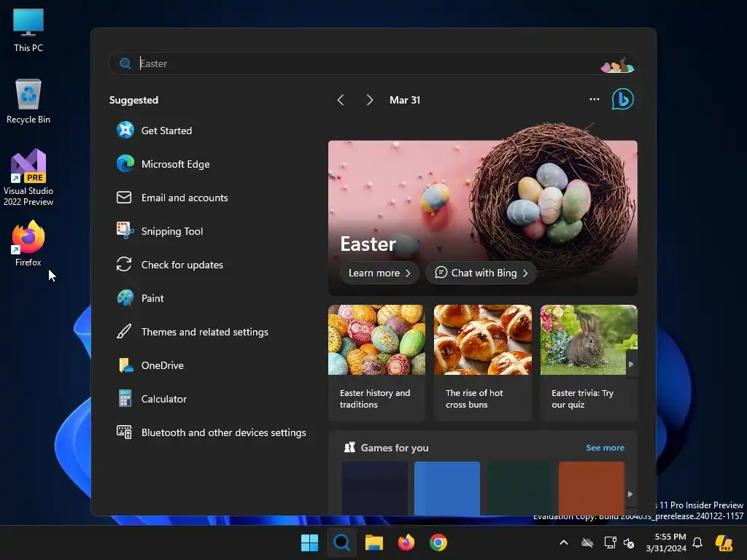Open the clock showing 5:55 PM
This screenshot has width=747, height=560.
tap(666, 542)
